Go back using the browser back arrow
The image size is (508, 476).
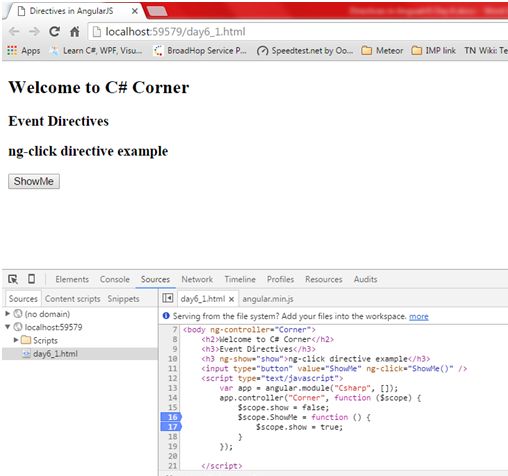[14, 32]
